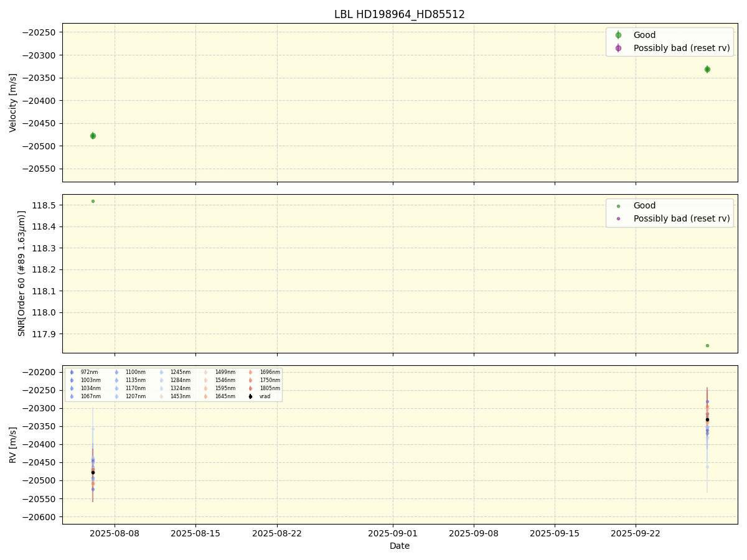The width and height of the screenshot is (747, 560).
Task: Click the black vrad point in late September
Action: (707, 419)
